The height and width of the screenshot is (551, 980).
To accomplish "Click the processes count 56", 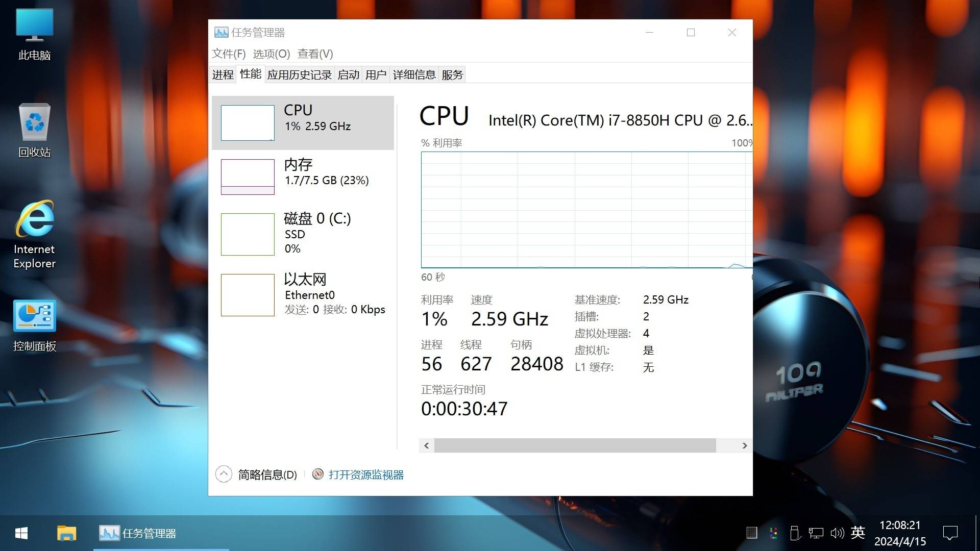I will click(x=432, y=364).
